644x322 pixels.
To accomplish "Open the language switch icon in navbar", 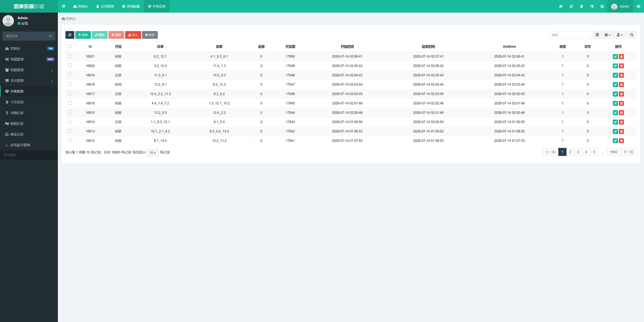I will (592, 6).
